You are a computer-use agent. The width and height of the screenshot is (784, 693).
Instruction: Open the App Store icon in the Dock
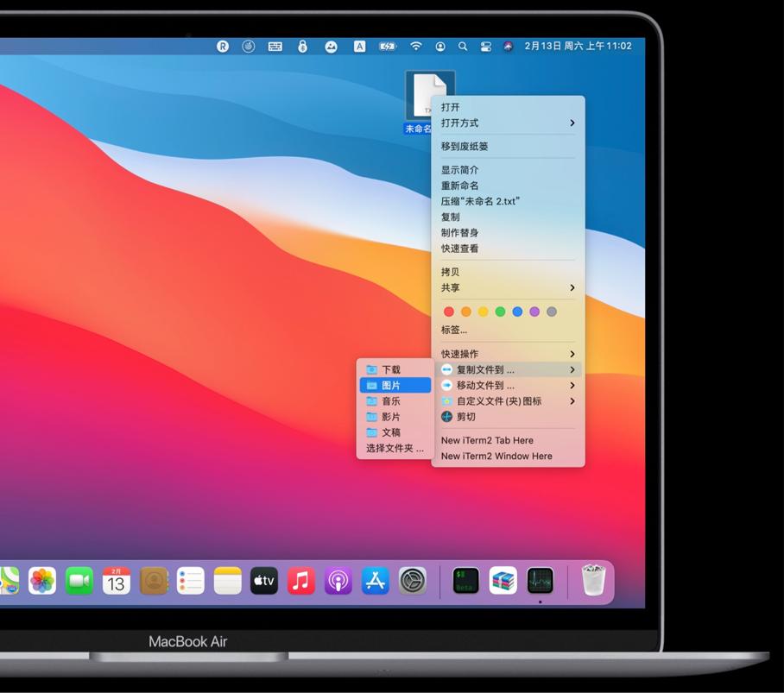point(375,581)
